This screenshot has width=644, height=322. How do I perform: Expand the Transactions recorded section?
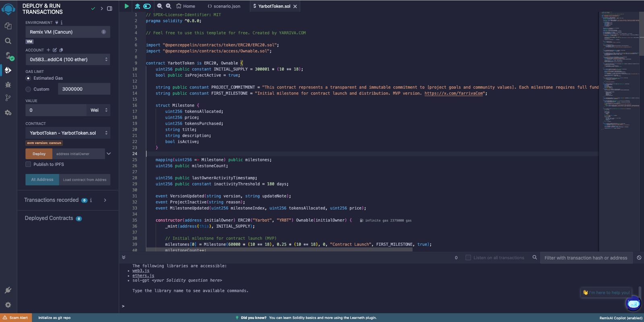click(x=105, y=200)
